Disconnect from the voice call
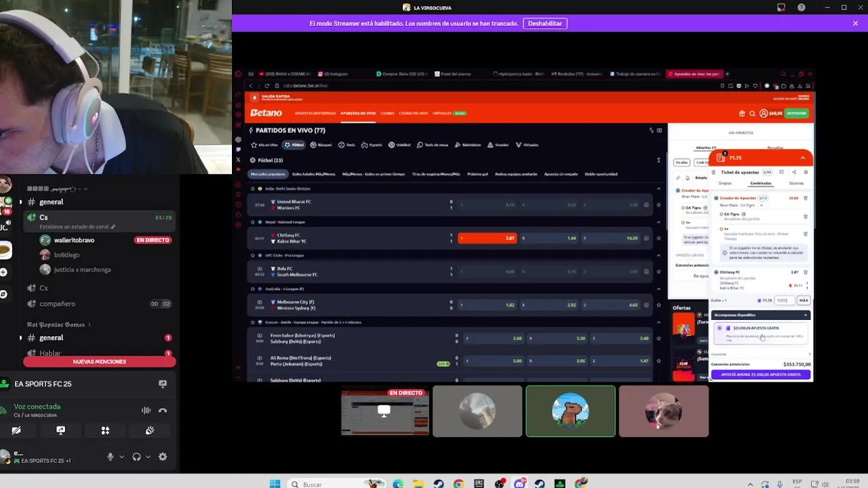 point(163,410)
